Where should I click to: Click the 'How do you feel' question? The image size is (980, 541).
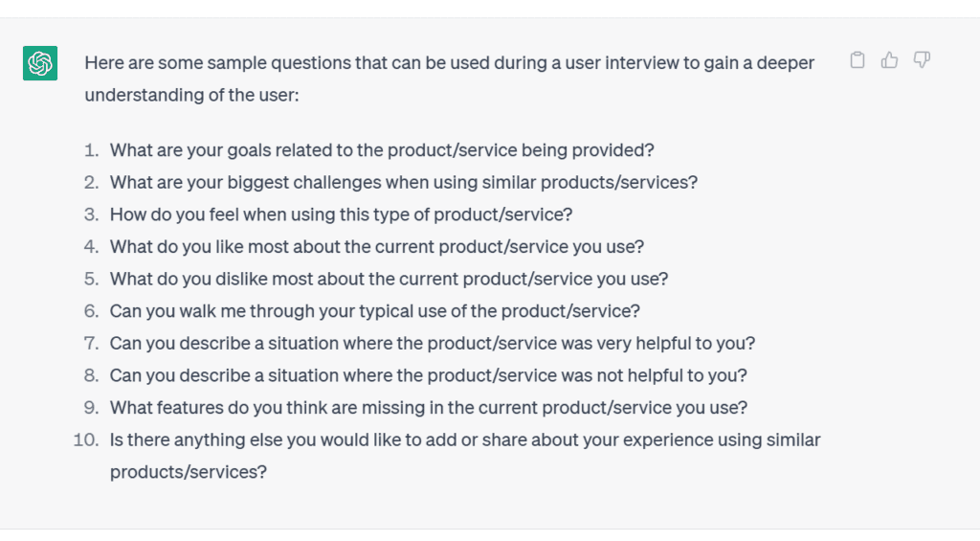point(341,214)
